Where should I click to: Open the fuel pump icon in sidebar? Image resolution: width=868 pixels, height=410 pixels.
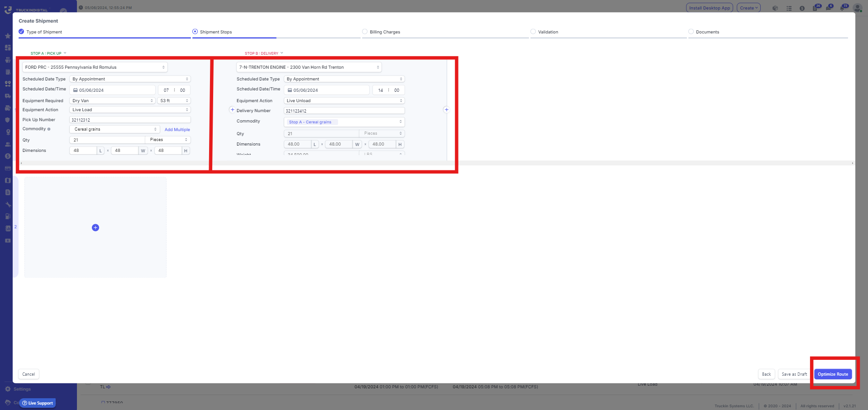tap(8, 217)
